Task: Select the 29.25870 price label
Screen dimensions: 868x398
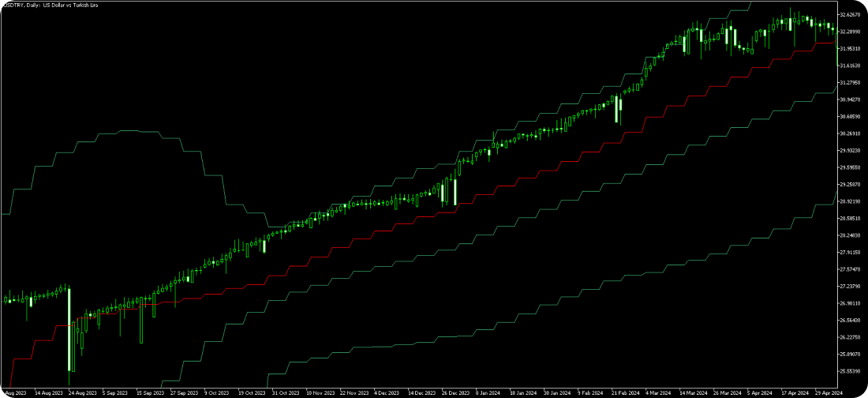Action: pos(851,185)
